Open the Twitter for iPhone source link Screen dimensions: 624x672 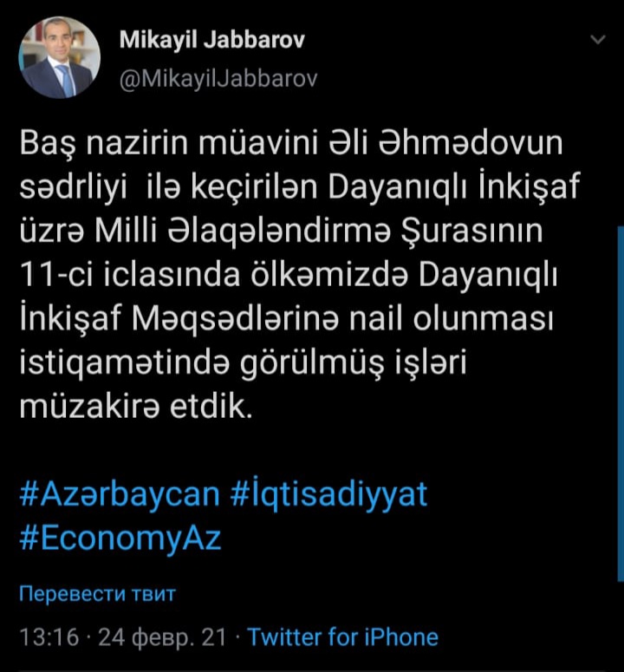343,636
